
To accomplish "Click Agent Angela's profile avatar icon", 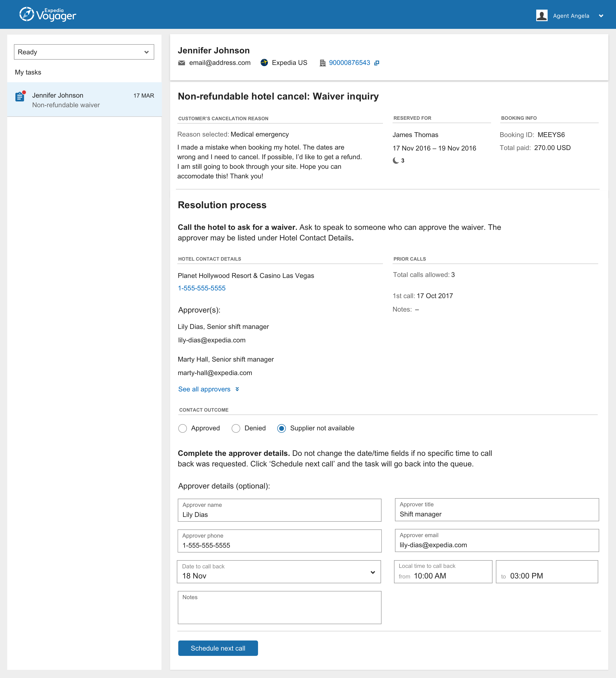I will point(541,15).
